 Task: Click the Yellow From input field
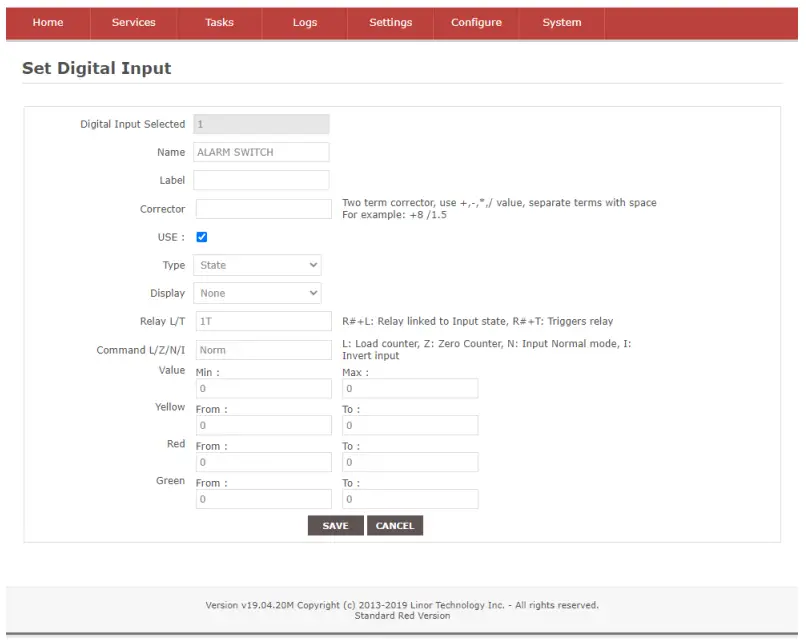[x=264, y=426]
